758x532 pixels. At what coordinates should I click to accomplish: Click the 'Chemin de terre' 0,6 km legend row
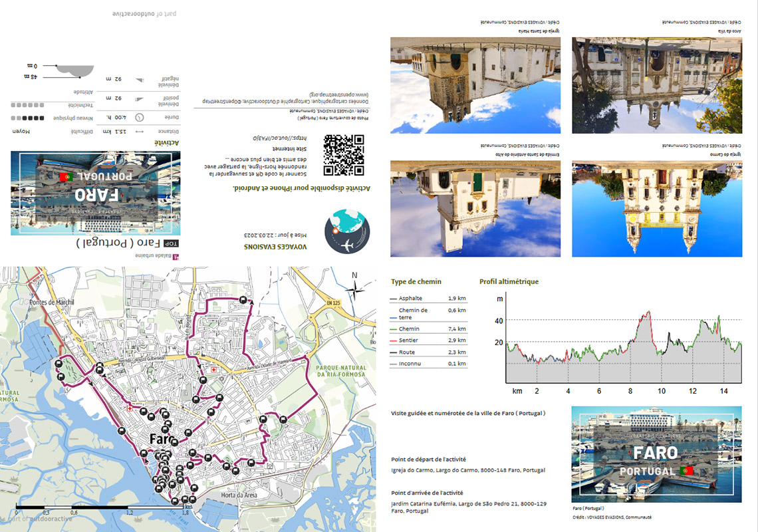point(428,313)
